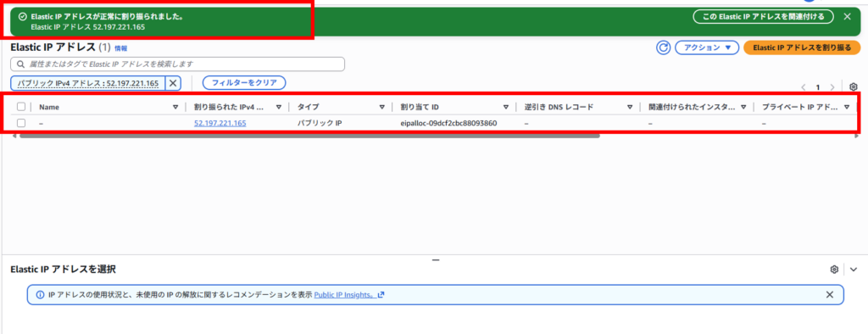Image resolution: width=868 pixels, height=334 pixels.
Task: Click allocation ID eipalloc-09dcf2cbc88093860
Action: coord(448,123)
